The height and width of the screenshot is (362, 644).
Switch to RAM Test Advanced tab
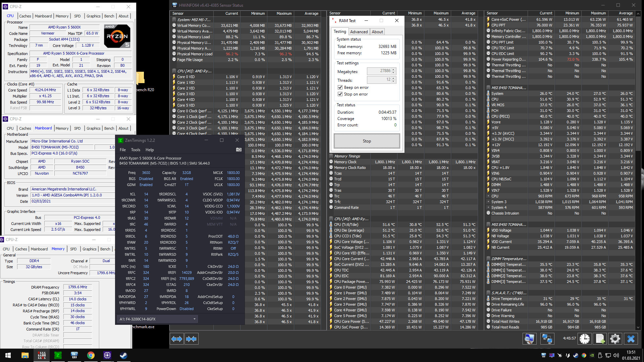pyautogui.click(x=359, y=32)
